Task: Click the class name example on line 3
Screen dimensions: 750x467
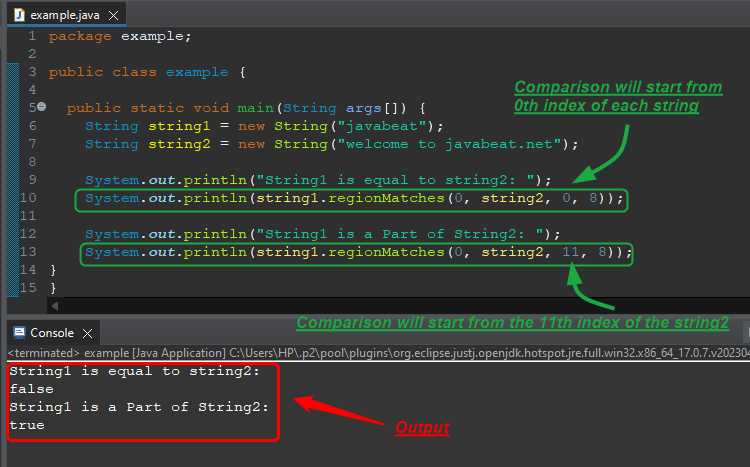Action: tap(197, 72)
